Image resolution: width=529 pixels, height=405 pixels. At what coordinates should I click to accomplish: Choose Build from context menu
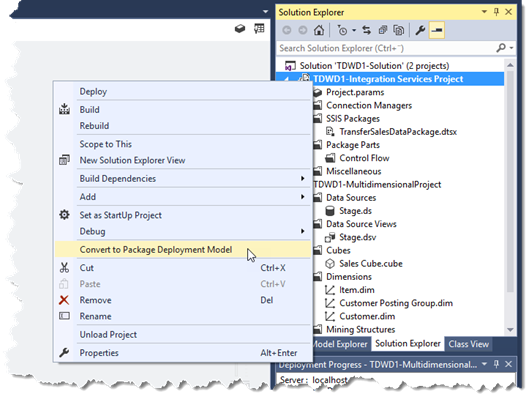tap(183, 110)
